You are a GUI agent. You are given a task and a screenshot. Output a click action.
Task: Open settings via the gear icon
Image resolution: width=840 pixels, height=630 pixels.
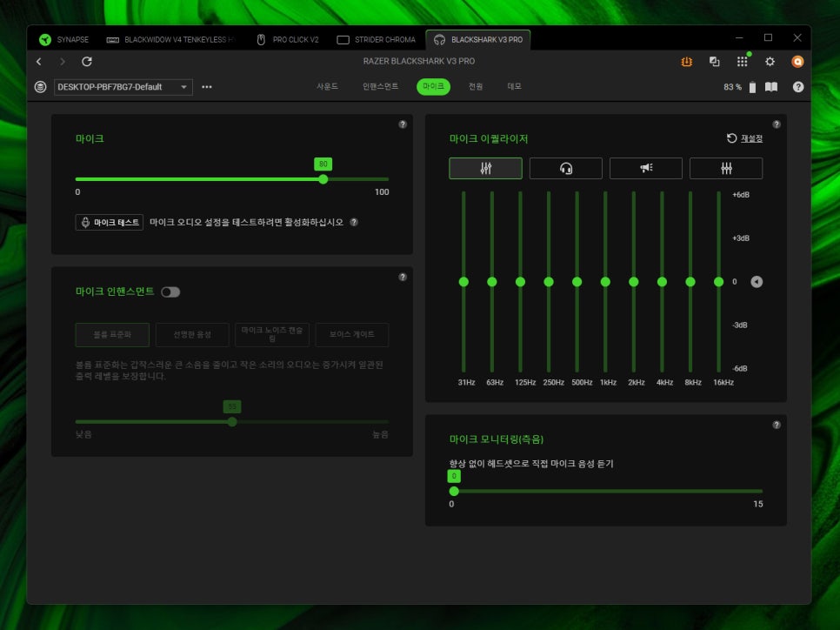coord(770,62)
